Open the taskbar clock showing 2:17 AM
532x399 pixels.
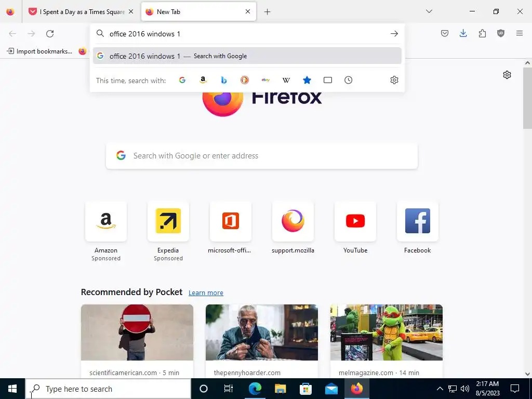[487, 389]
